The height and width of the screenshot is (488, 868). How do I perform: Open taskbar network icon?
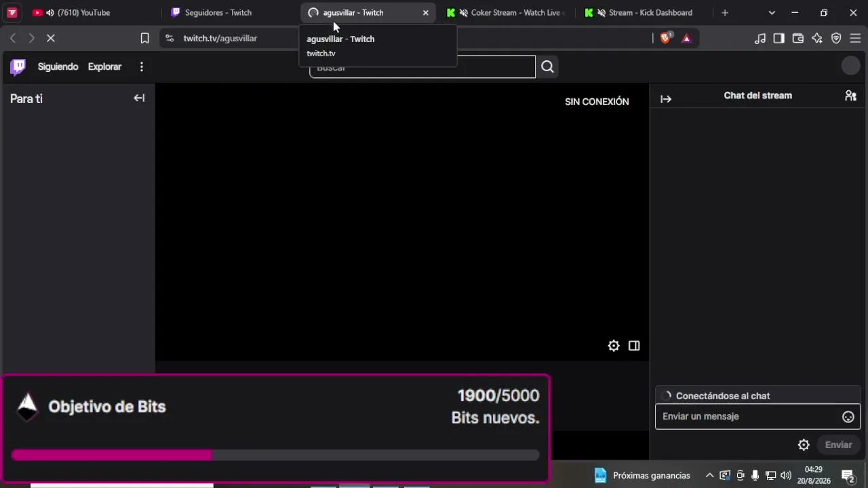tap(770, 475)
